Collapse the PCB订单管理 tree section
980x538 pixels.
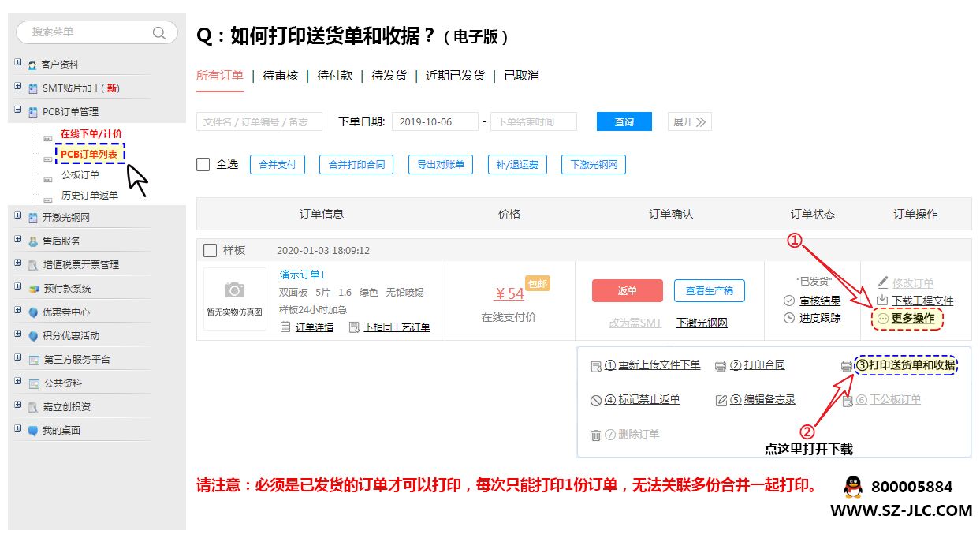(x=17, y=111)
